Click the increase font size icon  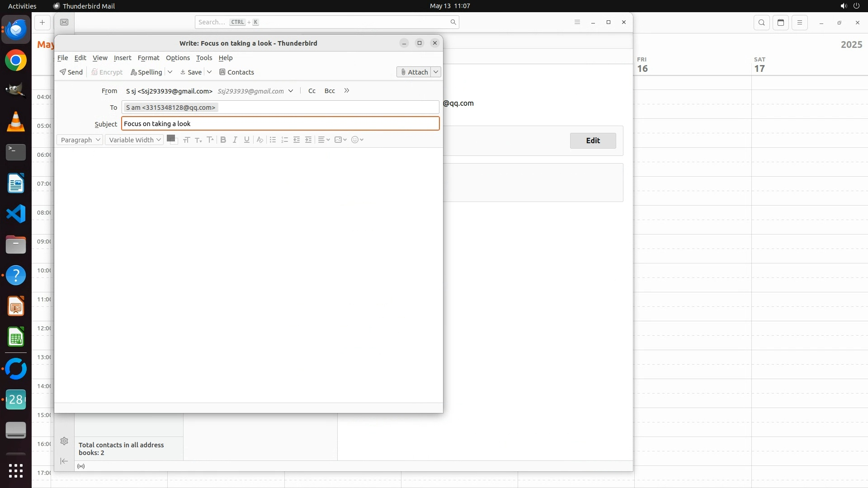tap(210, 140)
